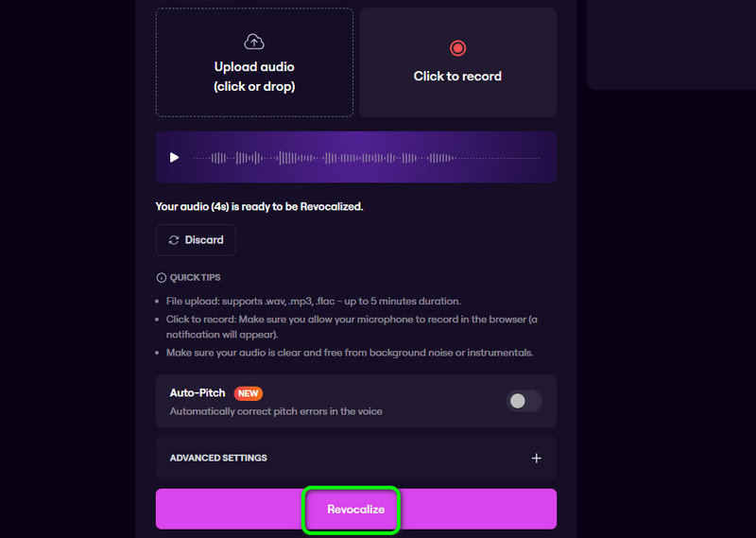Click the plus icon beside Advanced Settings

pyautogui.click(x=536, y=459)
